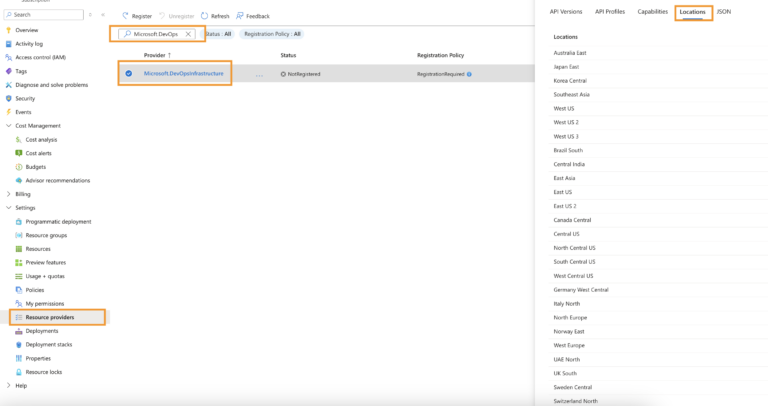Image resolution: width=768 pixels, height=406 pixels.
Task: Open the Resources grid icon
Action: point(19,249)
